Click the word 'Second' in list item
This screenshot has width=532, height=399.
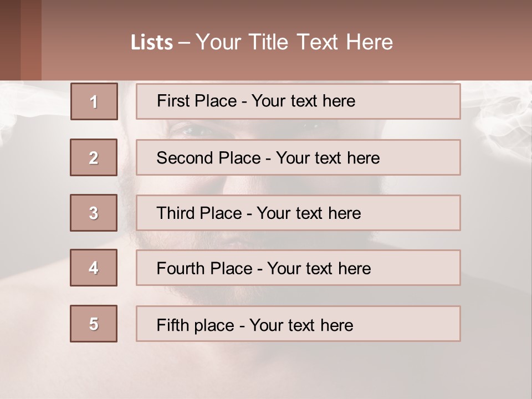coord(185,158)
